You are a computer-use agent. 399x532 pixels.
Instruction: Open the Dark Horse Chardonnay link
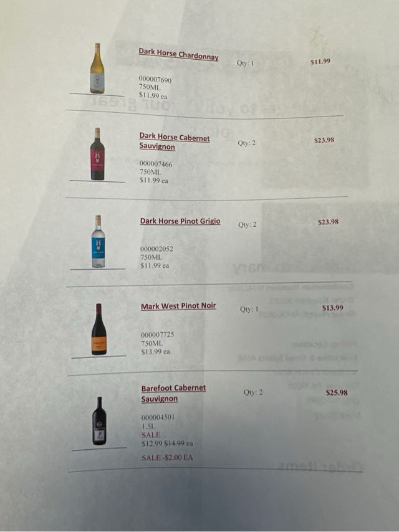(178, 54)
